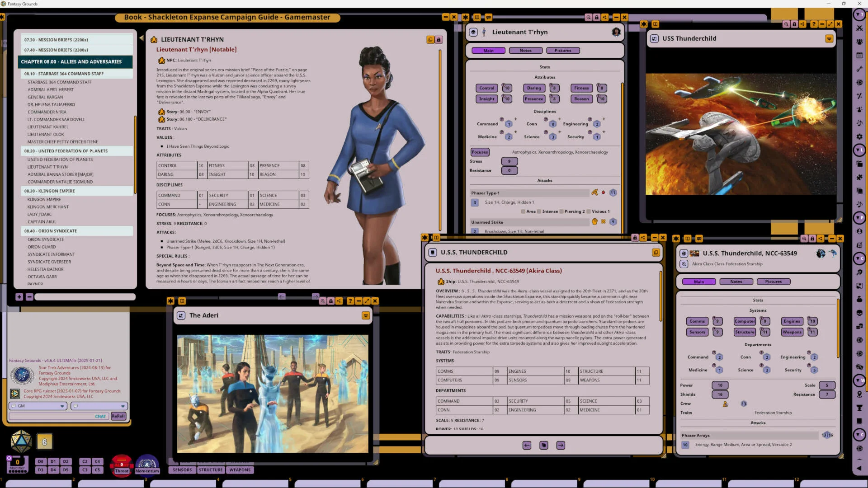Enable the Area attack checkbox
Image resolution: width=868 pixels, height=488 pixels.
pos(523,211)
